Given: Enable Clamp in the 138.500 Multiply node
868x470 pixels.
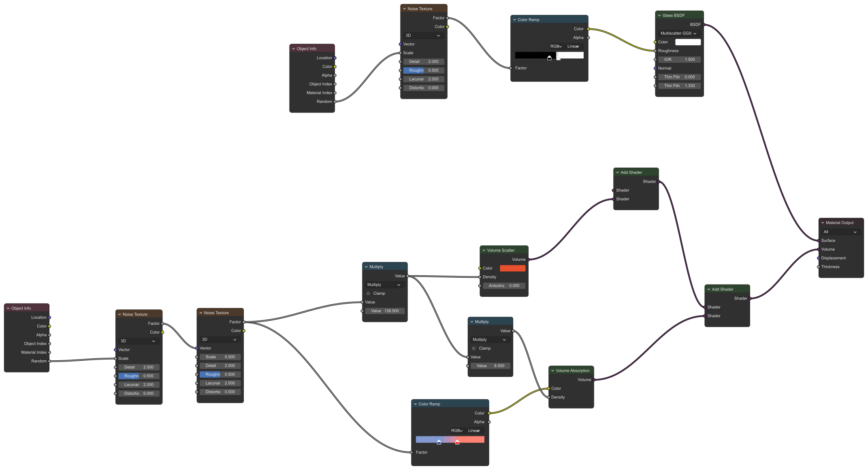Looking at the screenshot, I should 368,293.
